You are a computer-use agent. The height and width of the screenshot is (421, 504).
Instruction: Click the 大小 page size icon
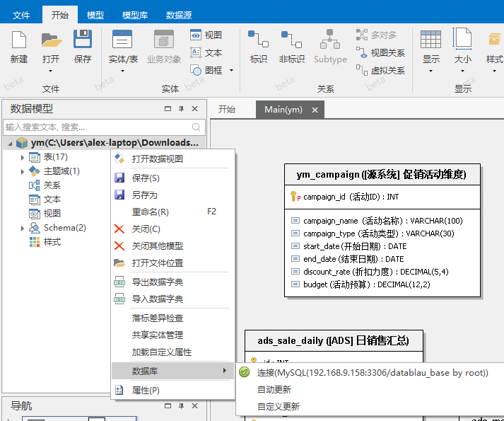click(x=462, y=39)
